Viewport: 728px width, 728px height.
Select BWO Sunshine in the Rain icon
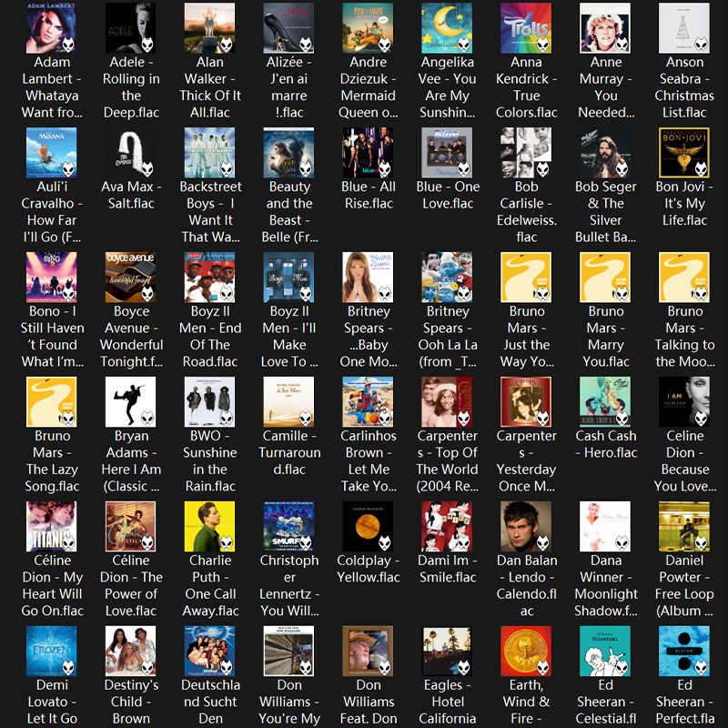209,401
